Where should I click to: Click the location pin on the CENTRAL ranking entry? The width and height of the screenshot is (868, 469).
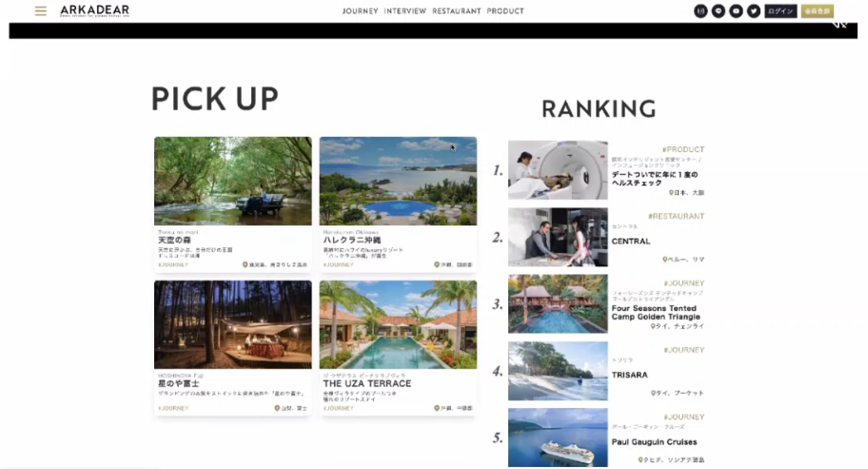[x=665, y=260]
